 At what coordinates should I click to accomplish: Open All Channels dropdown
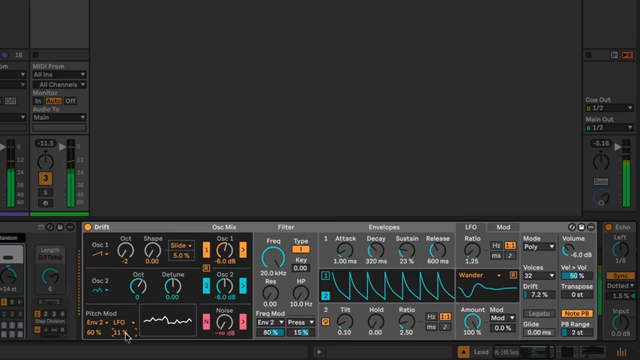tap(59, 85)
